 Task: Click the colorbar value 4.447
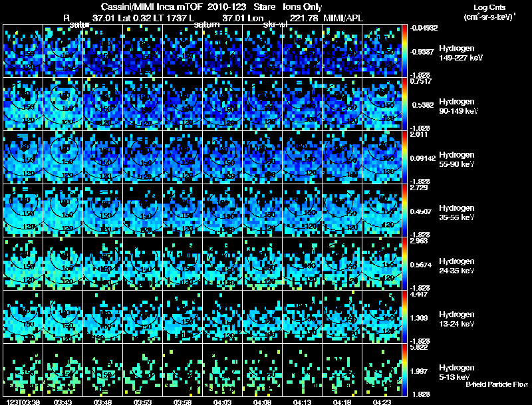(419, 294)
